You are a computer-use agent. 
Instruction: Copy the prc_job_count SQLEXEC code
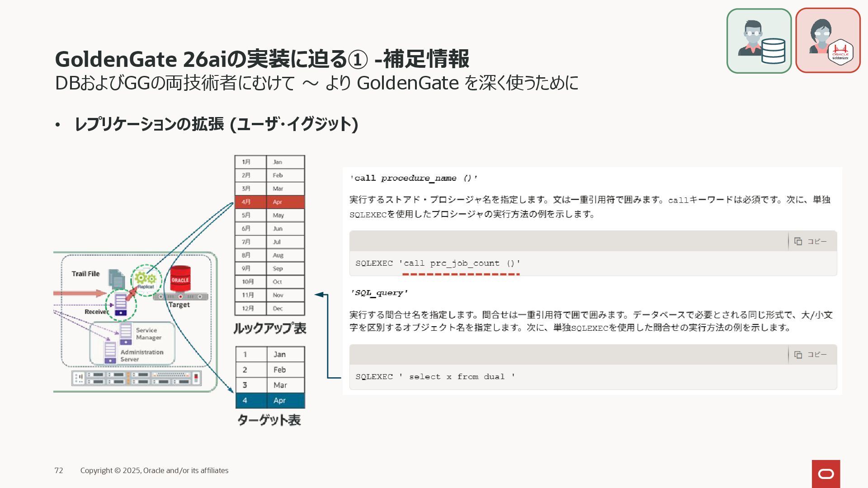[811, 241]
